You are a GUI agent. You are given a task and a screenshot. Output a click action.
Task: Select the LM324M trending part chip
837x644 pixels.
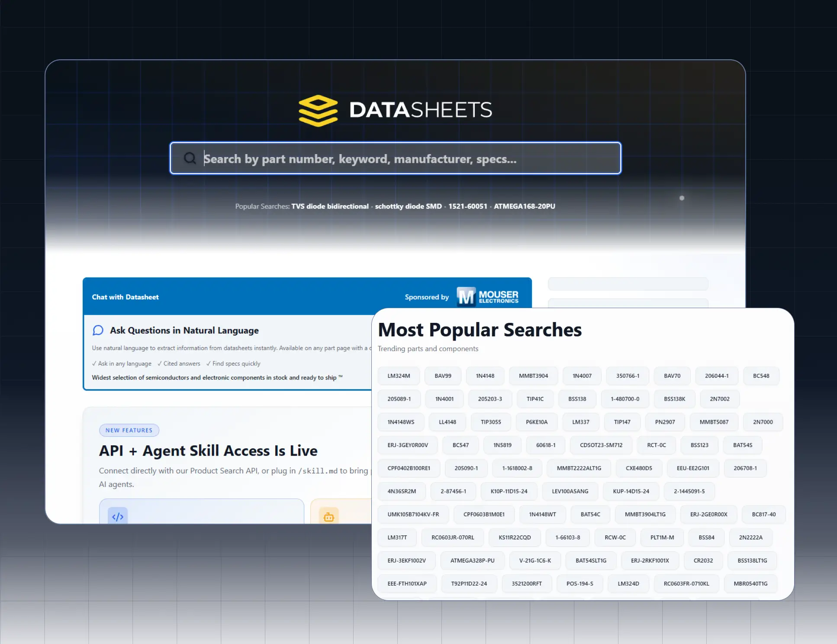[x=399, y=376]
